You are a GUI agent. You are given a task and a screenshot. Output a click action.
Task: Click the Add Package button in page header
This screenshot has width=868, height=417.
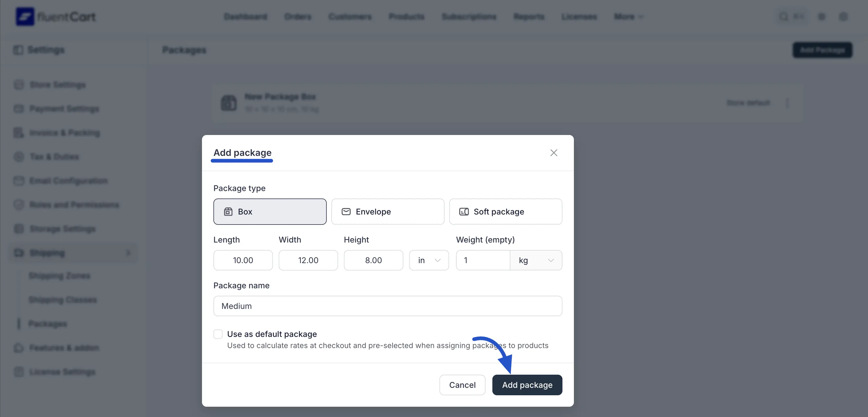(822, 50)
